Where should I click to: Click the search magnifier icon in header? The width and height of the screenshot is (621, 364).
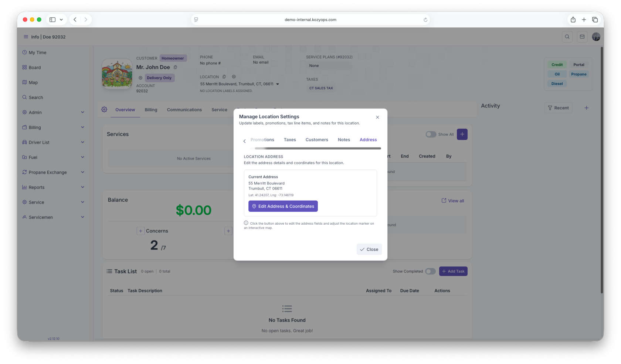[567, 37]
